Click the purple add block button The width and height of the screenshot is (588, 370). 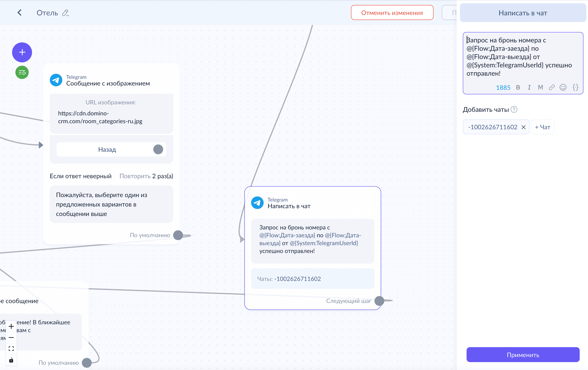(22, 52)
